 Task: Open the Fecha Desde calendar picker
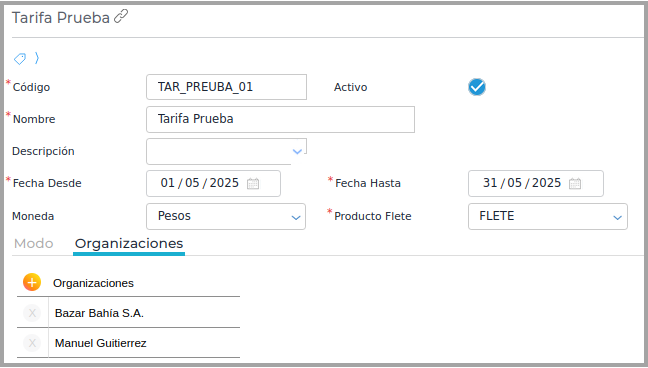point(253,183)
